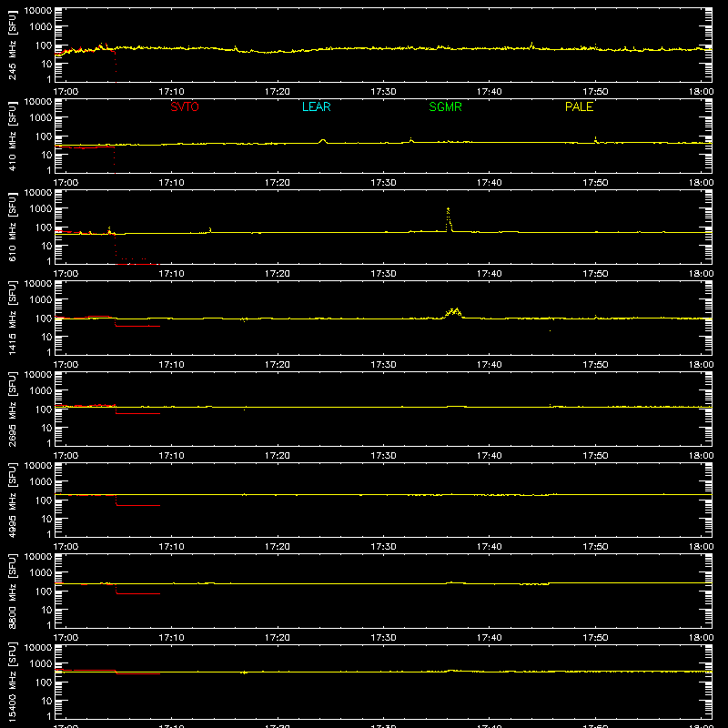728x728 pixels.
Task: Click 17:00 tick label under 4995 MHz plot
Action: pyautogui.click(x=66, y=547)
